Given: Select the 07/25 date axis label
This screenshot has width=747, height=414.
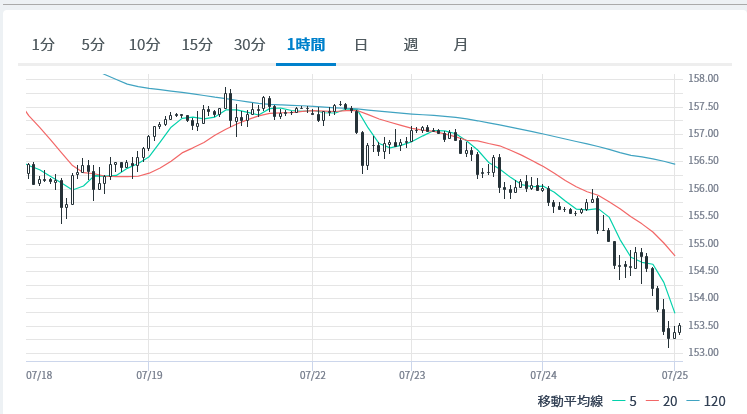Looking at the screenshot, I should point(673,376).
